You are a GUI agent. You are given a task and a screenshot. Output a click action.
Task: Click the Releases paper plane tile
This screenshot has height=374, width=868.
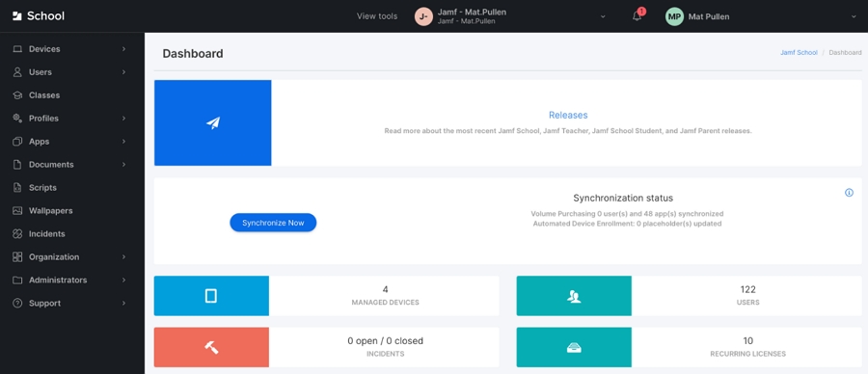point(212,122)
